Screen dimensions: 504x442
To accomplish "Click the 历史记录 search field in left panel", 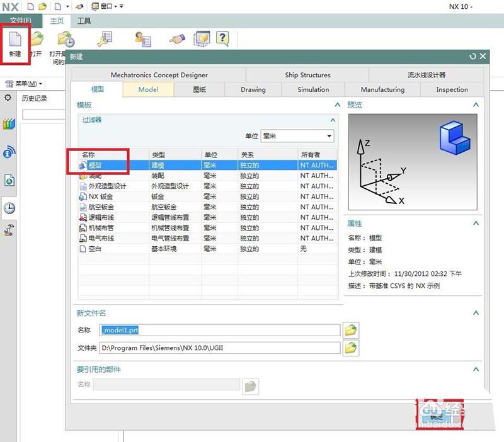I will 43,114.
